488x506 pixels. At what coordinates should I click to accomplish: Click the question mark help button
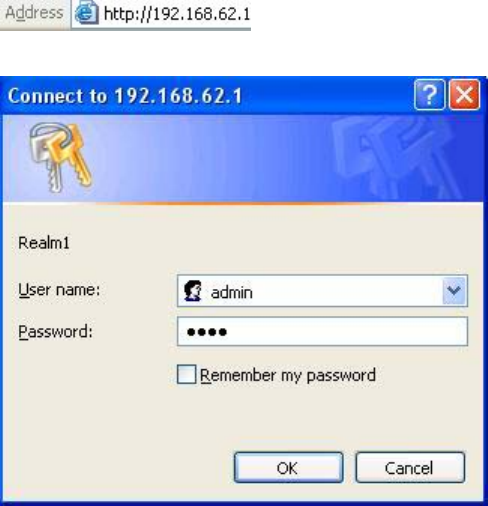[430, 95]
